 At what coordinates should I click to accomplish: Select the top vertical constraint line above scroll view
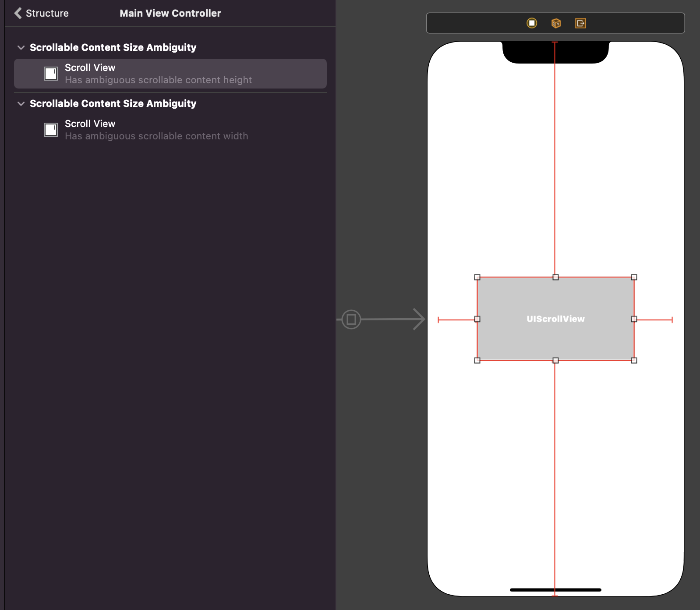(555, 158)
